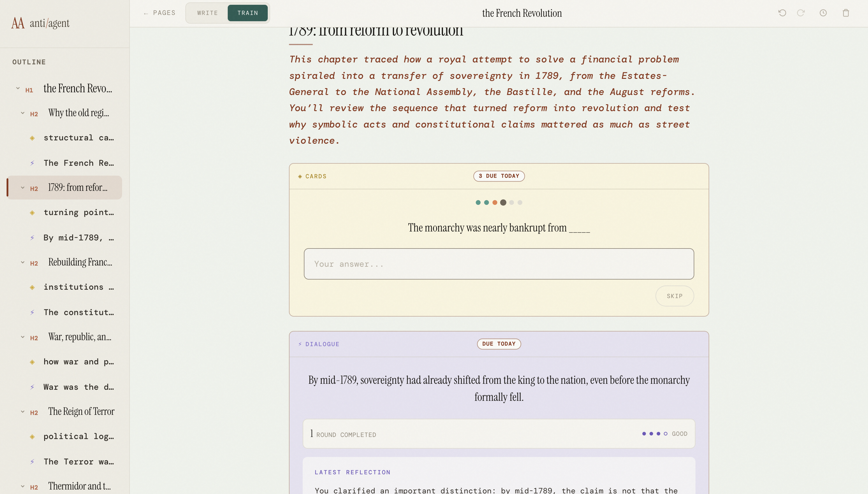The width and height of the screenshot is (868, 494).
Task: Collapse 'War, republic, an...' section chevron
Action: [23, 337]
